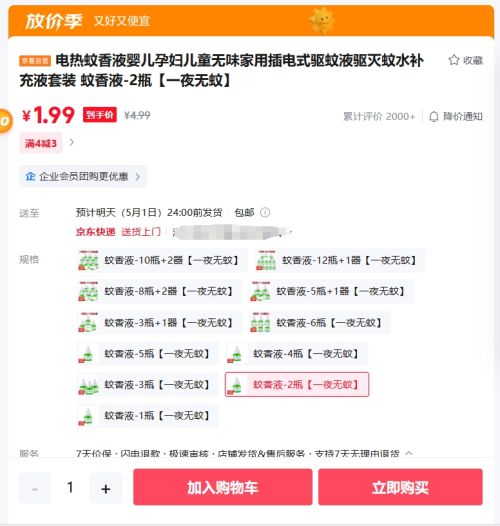Click the bell icon for price drop notification
Screen dimensions: 500x526
pyautogui.click(x=434, y=116)
